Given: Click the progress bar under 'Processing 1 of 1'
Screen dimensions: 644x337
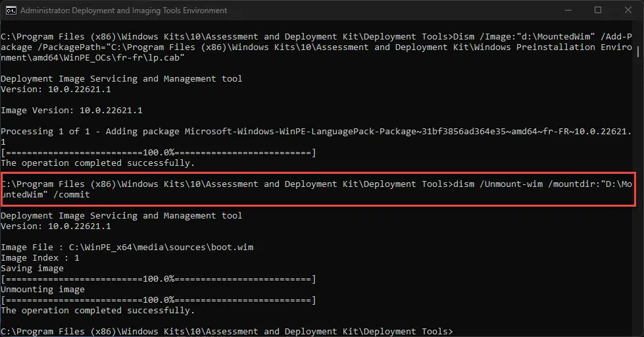Looking at the screenshot, I should click(159, 153).
